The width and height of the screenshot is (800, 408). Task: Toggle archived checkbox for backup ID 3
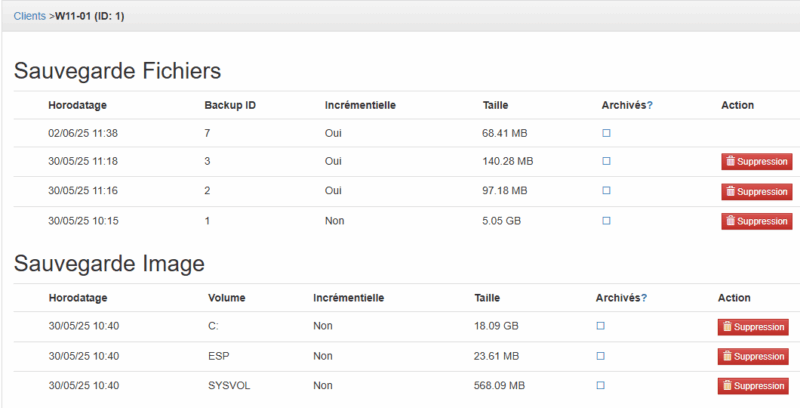(606, 161)
